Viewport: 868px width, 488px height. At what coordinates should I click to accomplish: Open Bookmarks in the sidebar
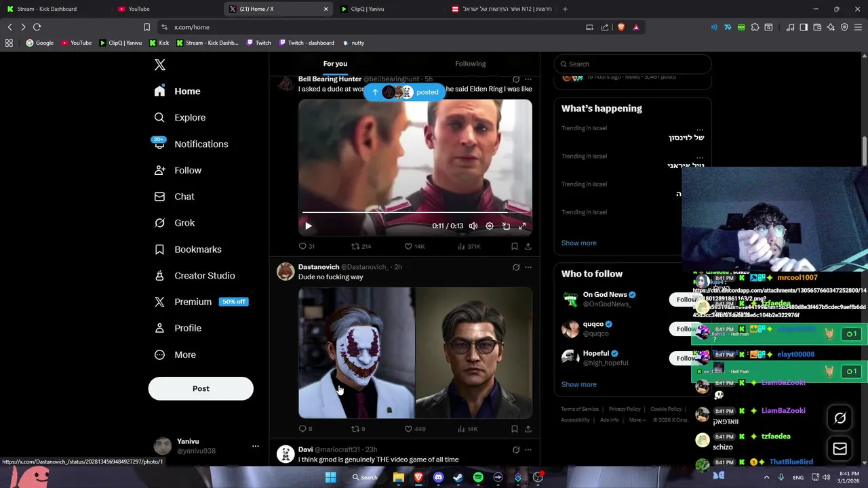point(188,249)
